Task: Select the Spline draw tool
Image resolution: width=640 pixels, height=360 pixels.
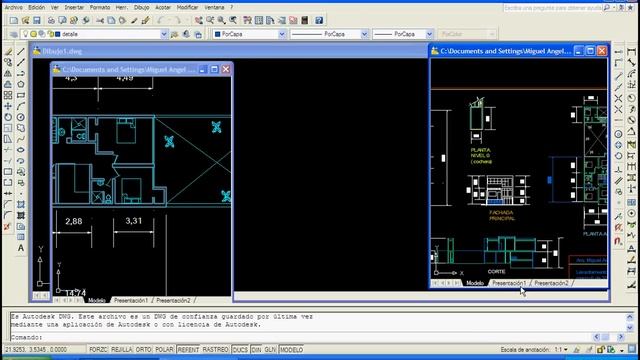Action: (21, 139)
